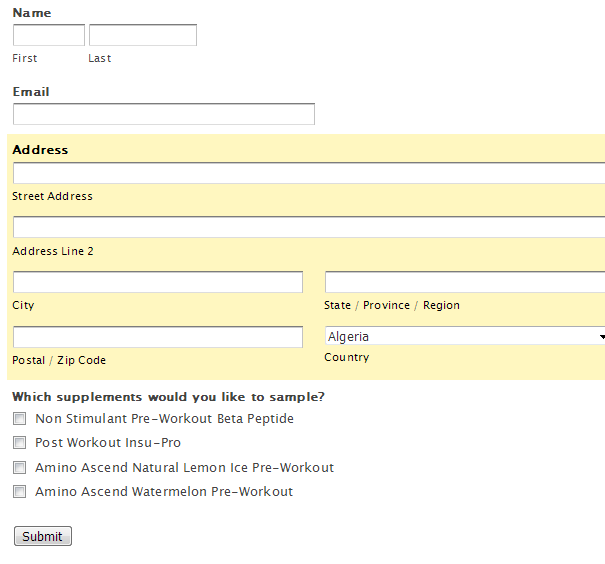Image resolution: width=605 pixels, height=564 pixels.
Task: Click the 'Postal / Zip Code' sublabel
Action: click(59, 360)
